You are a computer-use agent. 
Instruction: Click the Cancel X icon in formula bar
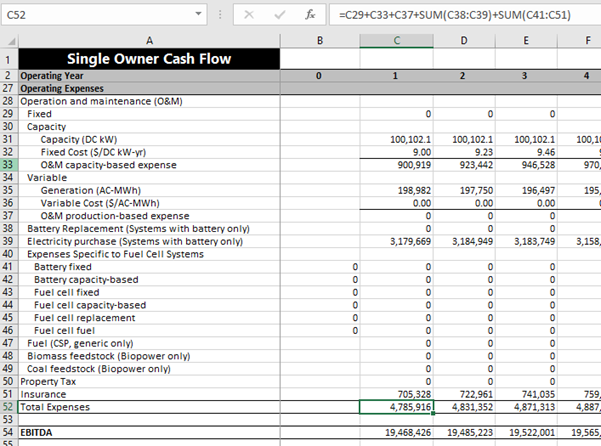tap(249, 16)
